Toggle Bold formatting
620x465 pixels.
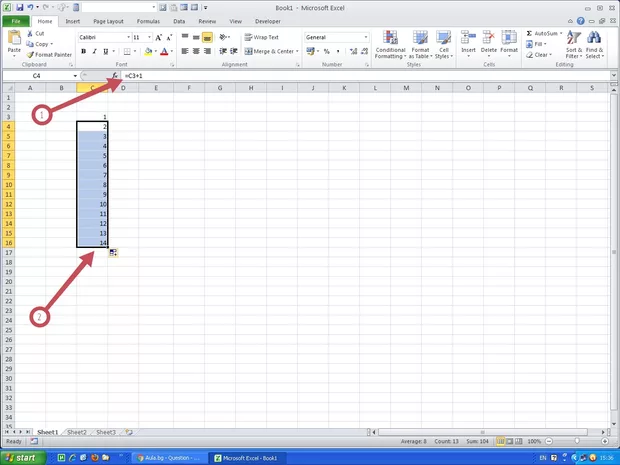click(x=83, y=51)
